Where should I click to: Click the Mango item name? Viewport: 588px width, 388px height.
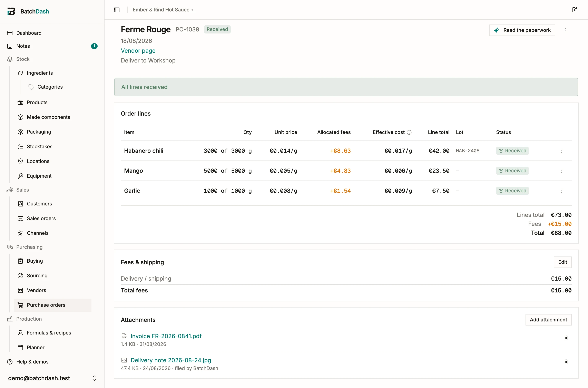click(x=134, y=171)
